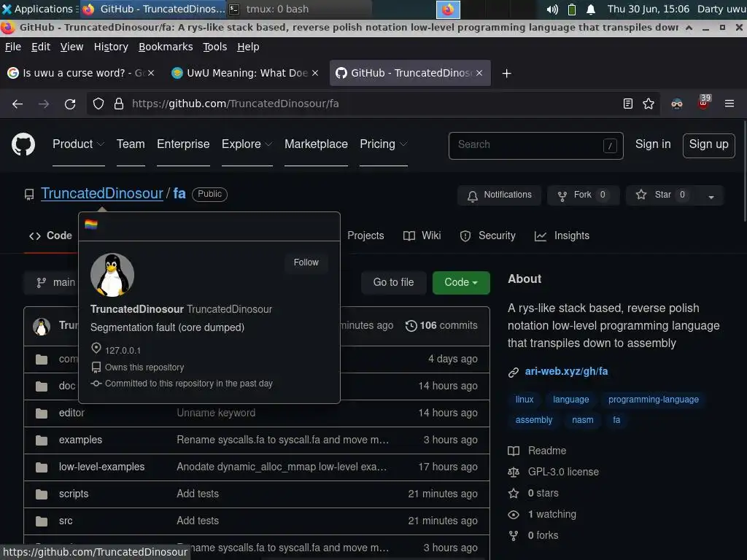Click the scales icon beside GPL-3.0 license
The height and width of the screenshot is (560, 747).
coord(514,472)
